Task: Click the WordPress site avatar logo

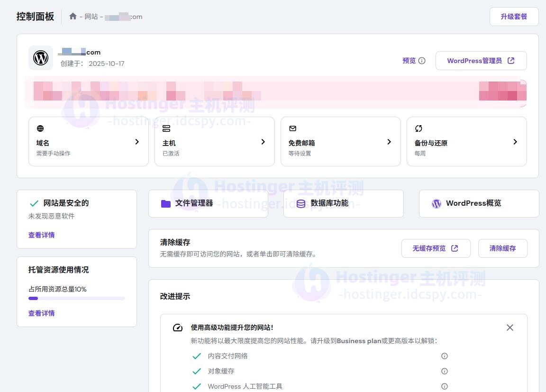Action: tap(41, 58)
